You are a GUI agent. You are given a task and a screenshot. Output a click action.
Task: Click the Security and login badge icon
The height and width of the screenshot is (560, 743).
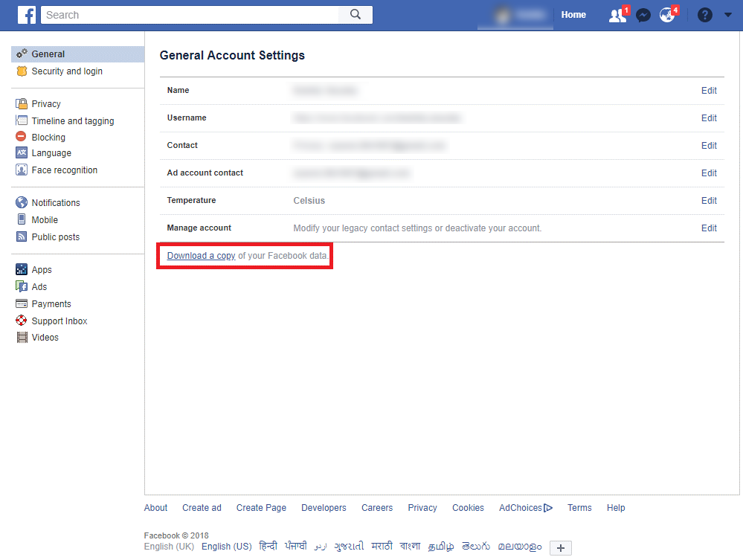[x=22, y=71]
